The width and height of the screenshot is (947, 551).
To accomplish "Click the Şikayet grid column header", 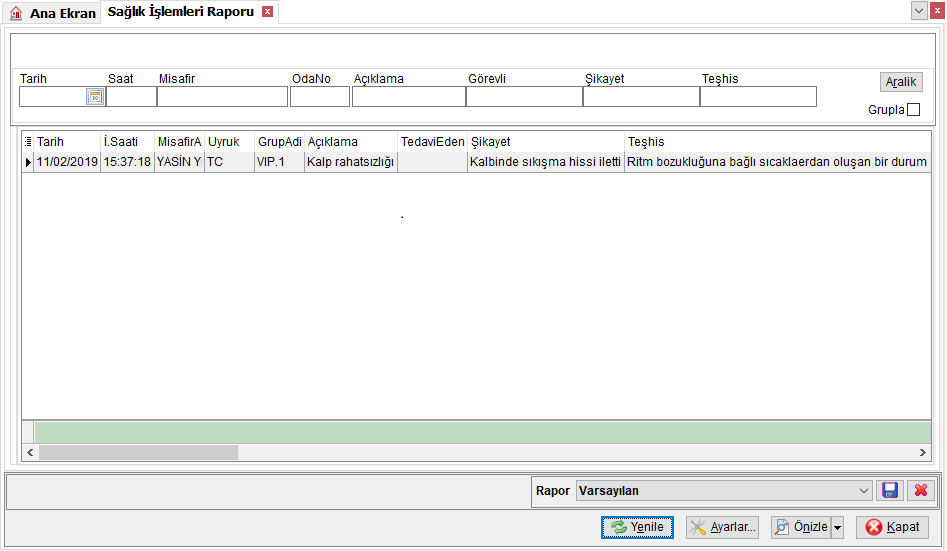I will (546, 141).
